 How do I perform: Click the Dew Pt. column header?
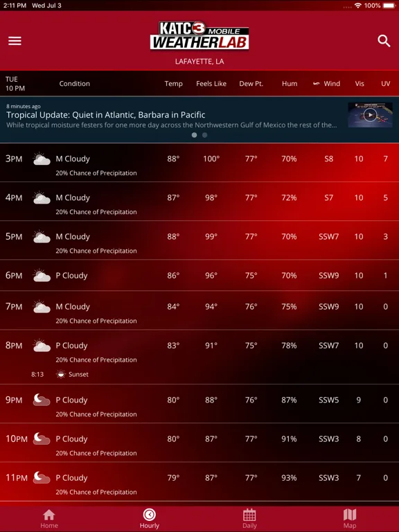click(251, 83)
